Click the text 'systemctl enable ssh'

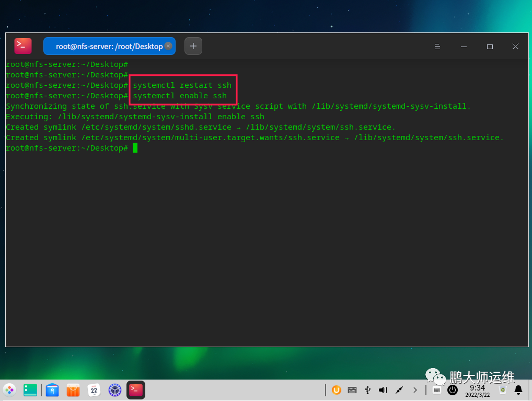(x=180, y=96)
